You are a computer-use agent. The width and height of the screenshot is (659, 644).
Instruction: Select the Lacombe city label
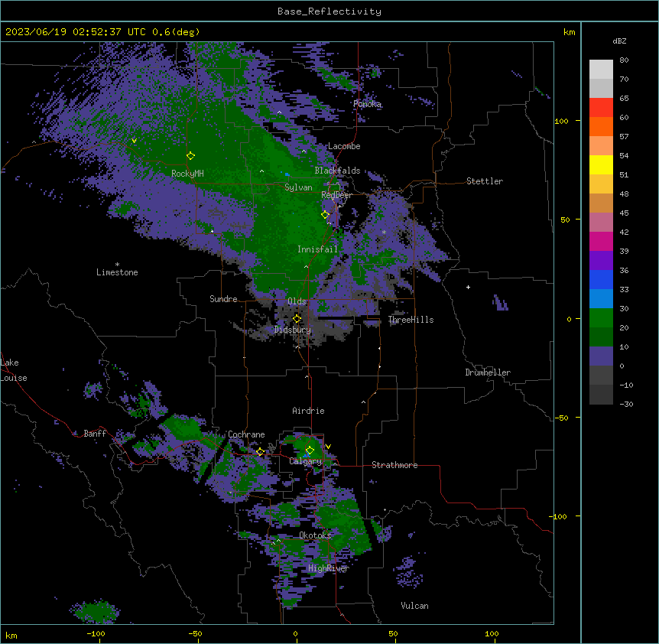click(x=344, y=146)
